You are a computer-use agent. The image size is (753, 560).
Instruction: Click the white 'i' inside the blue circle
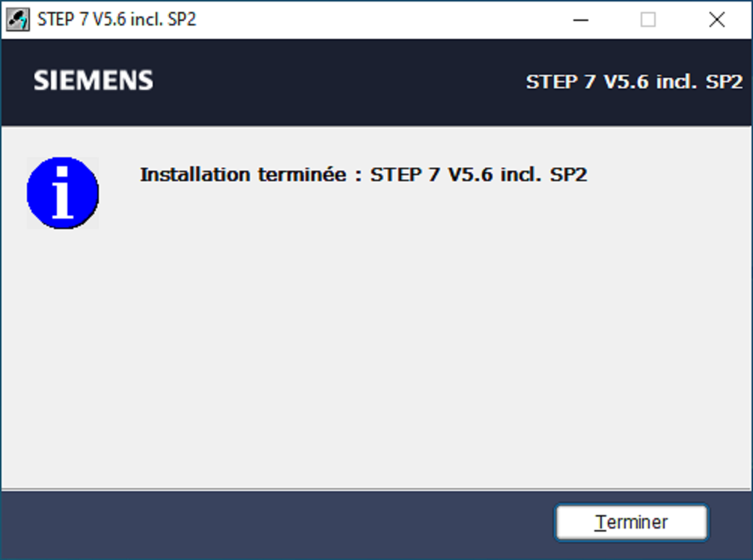point(63,192)
